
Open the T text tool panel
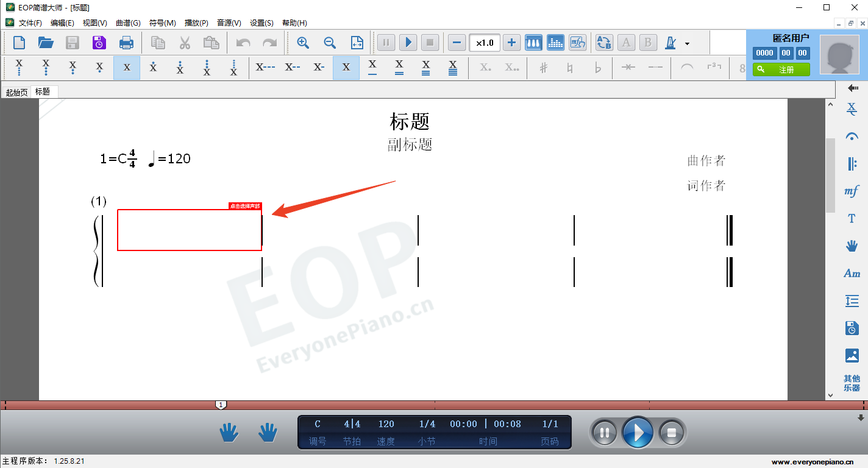coord(852,219)
